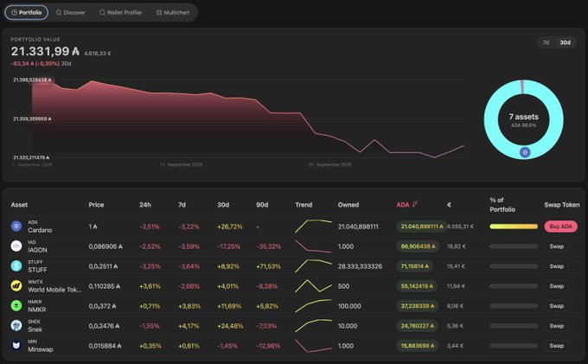Sort table by 24h column
Viewport: 588px width, 364px height.
[145, 205]
